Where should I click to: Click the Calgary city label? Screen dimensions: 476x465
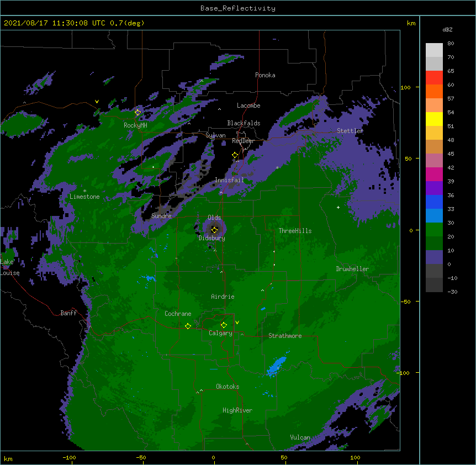coord(220,333)
